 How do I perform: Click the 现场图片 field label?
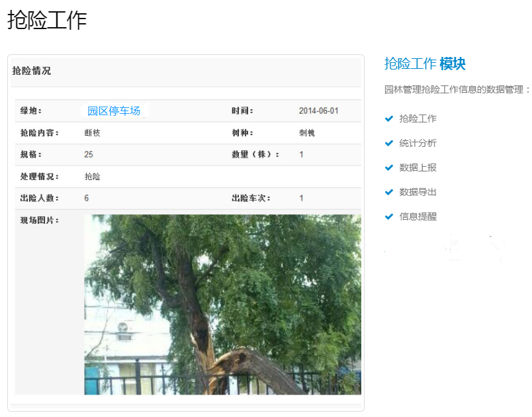[x=39, y=220]
